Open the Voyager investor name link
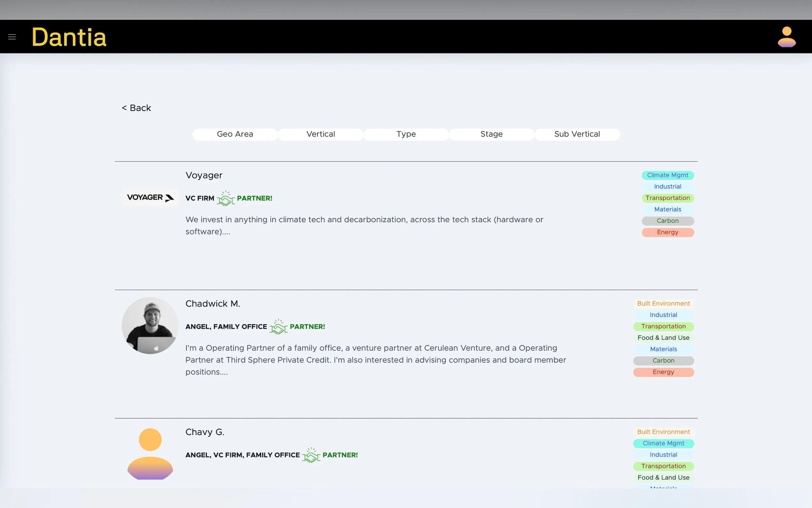 204,175
